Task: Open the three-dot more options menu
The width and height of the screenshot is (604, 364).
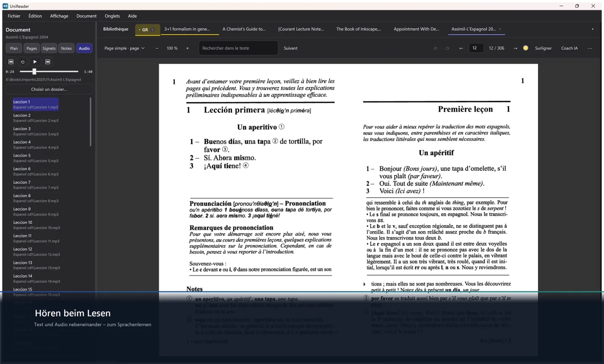Action: 590,48
